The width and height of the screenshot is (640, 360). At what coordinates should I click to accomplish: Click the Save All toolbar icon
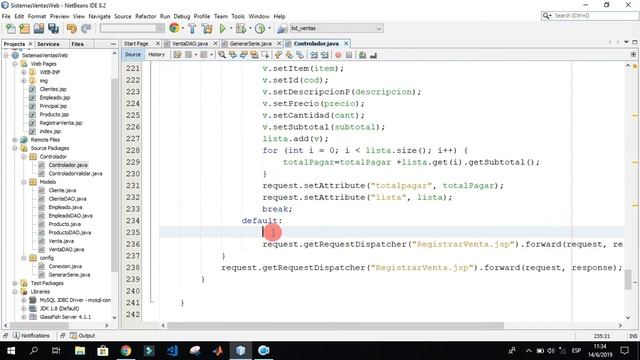[53, 29]
